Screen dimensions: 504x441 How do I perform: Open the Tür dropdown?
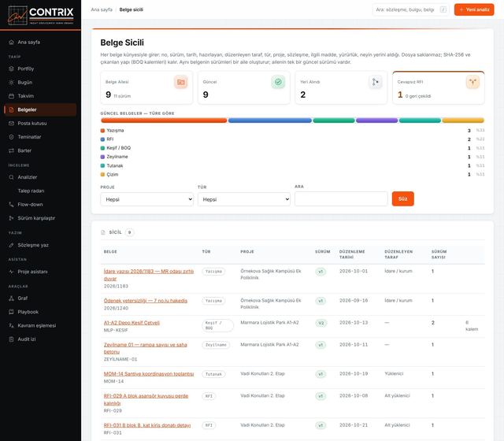(x=244, y=199)
